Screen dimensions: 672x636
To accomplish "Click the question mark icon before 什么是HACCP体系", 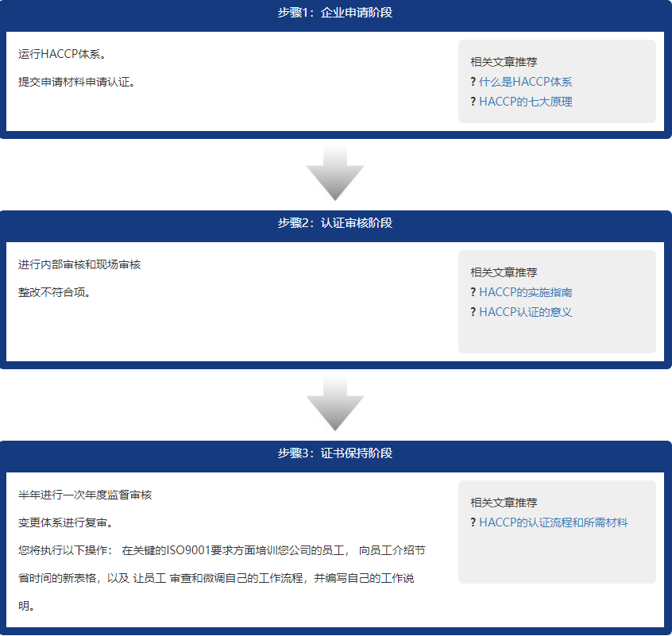I will point(473,82).
